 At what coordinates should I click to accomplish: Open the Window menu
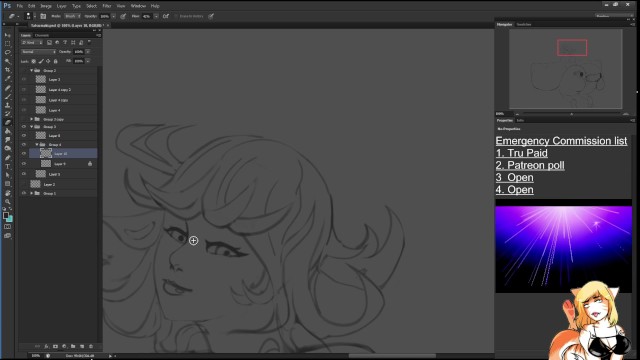138,6
